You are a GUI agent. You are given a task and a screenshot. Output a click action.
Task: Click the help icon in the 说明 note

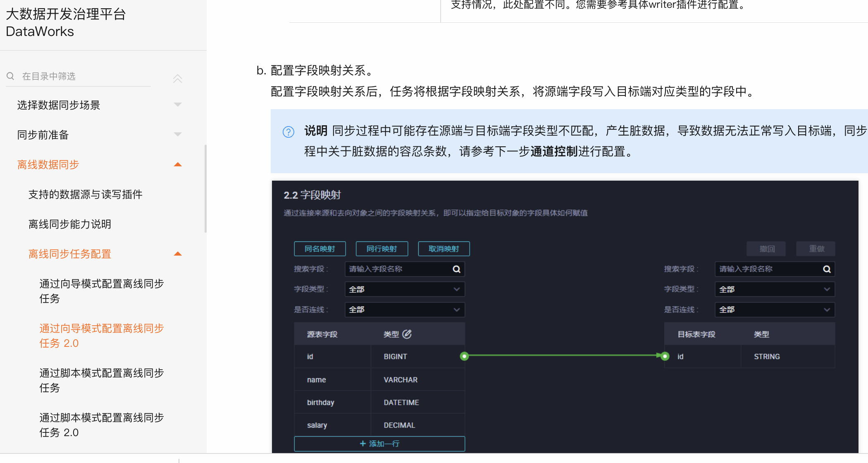click(x=288, y=132)
